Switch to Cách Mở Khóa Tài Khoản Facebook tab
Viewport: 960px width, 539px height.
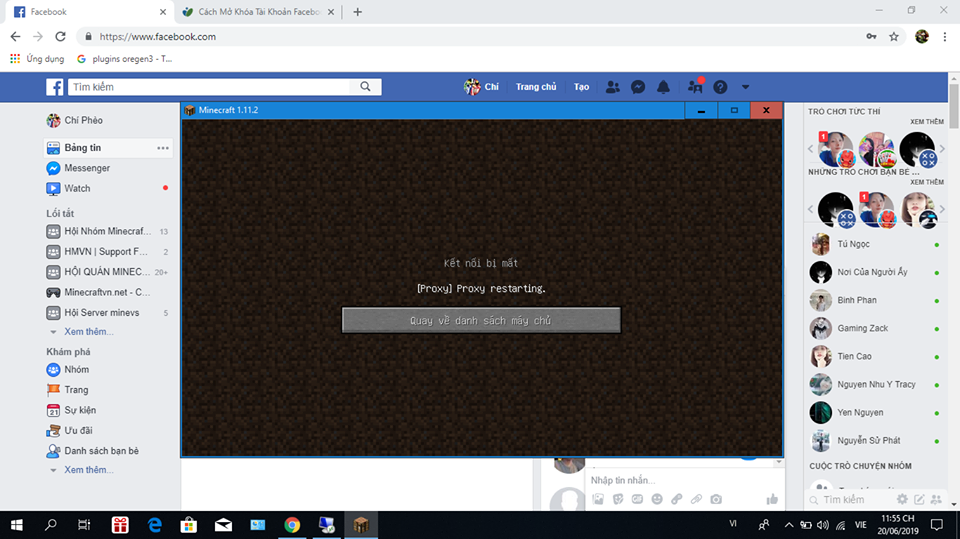coord(259,12)
